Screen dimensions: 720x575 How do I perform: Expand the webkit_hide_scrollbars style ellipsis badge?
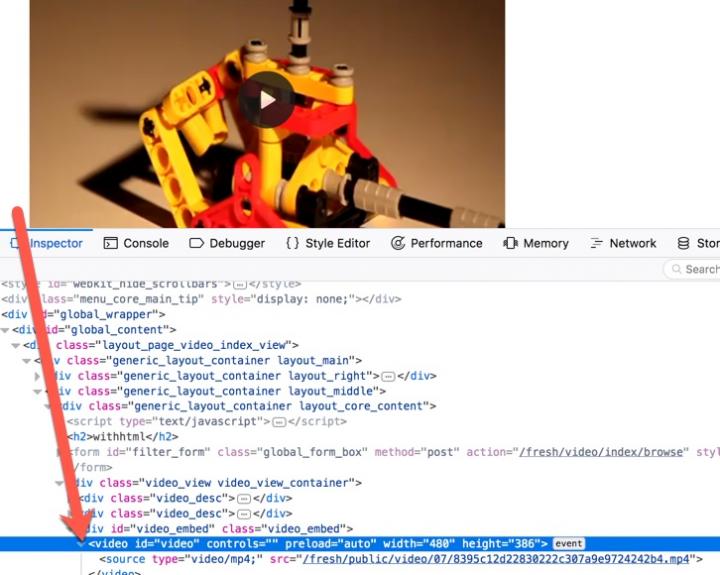click(x=240, y=285)
